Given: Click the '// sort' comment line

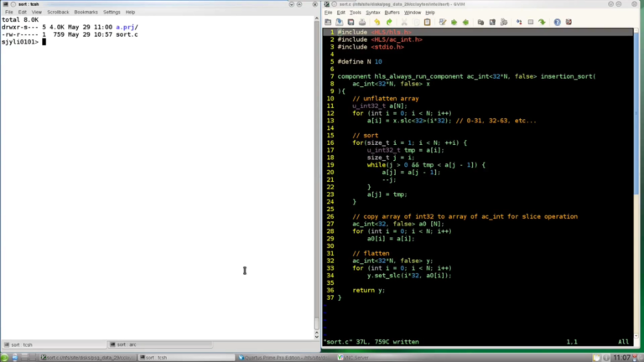Looking at the screenshot, I should point(366,136).
